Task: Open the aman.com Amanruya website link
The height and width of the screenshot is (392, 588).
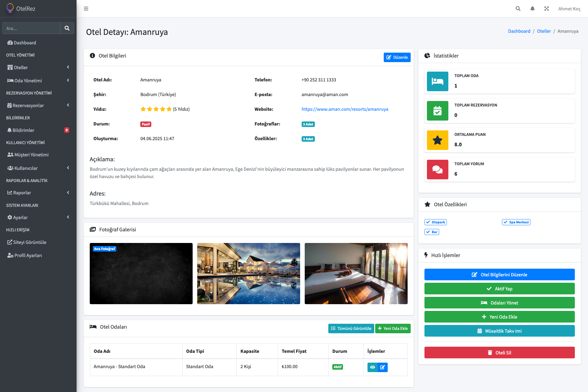Action: pos(345,109)
